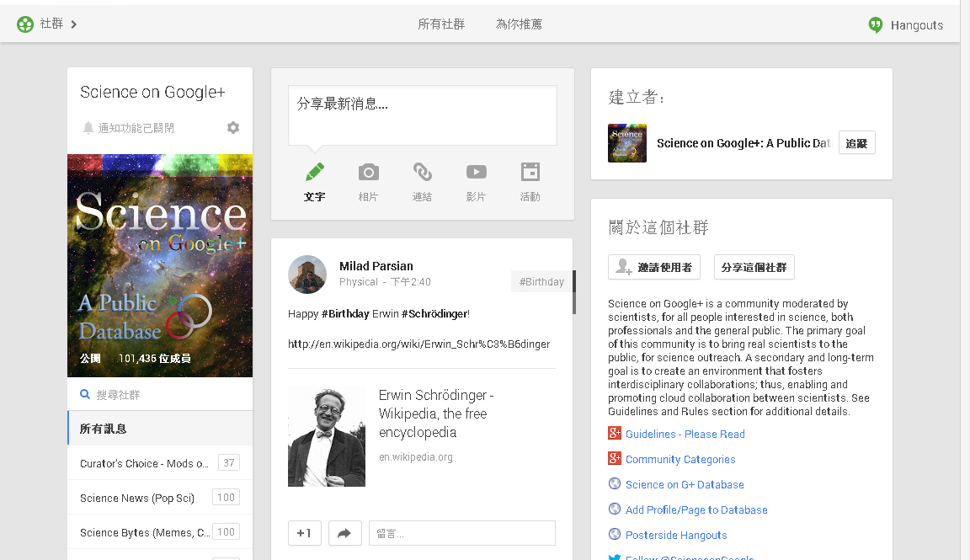Open the Physical category link
This screenshot has height=560, width=970.
[358, 282]
